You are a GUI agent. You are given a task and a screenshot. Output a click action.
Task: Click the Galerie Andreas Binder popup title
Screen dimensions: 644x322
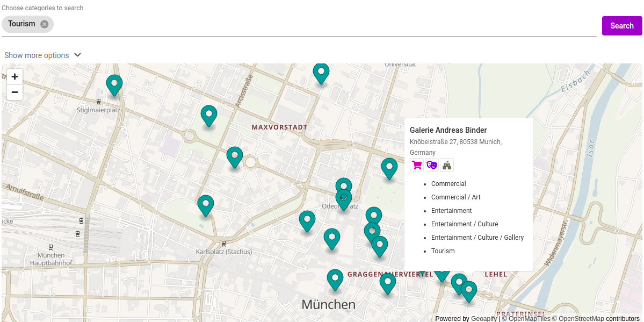[448, 130]
